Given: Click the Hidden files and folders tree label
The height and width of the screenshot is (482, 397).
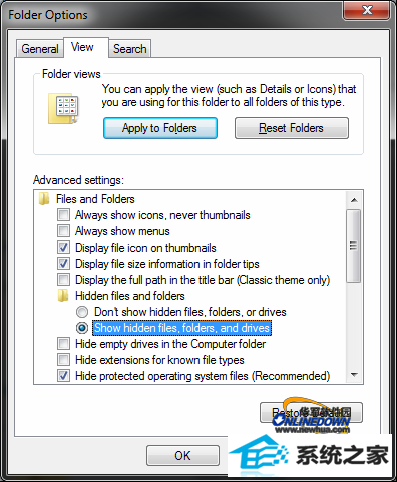Looking at the screenshot, I should [x=130, y=296].
